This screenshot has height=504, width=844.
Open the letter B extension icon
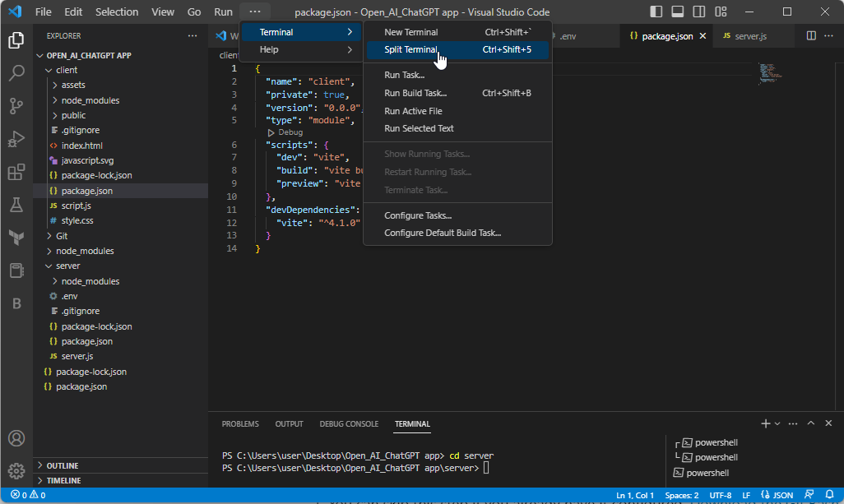coord(16,303)
